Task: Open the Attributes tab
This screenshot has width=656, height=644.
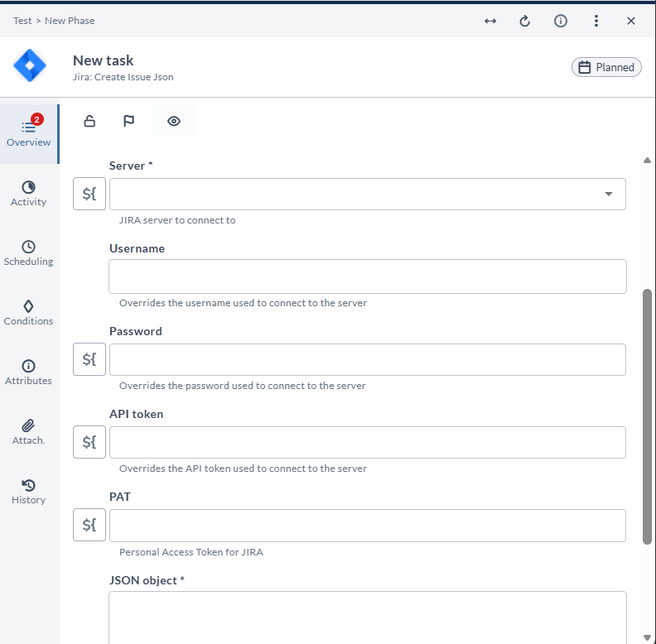Action: (x=28, y=372)
